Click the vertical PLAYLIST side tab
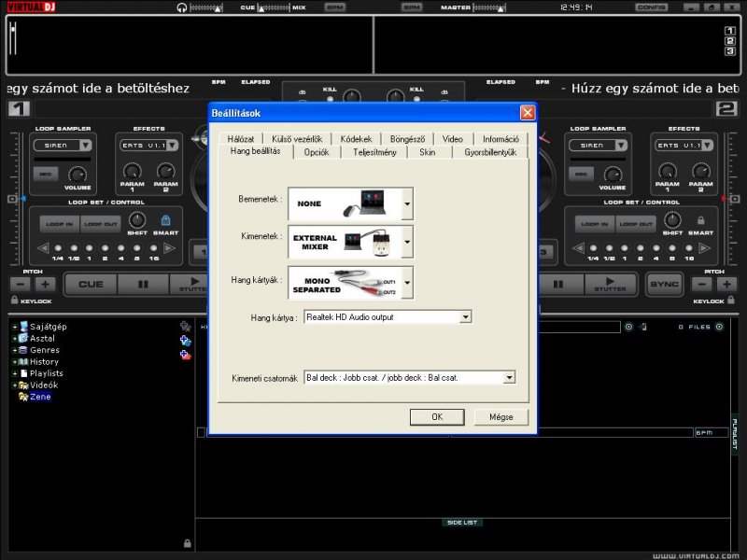 pos(735,434)
